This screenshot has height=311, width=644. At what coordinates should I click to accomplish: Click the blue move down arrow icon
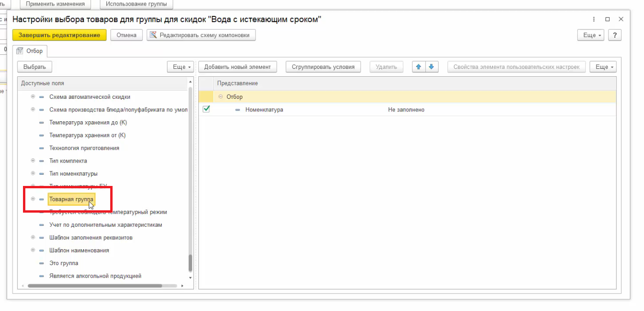pyautogui.click(x=431, y=67)
